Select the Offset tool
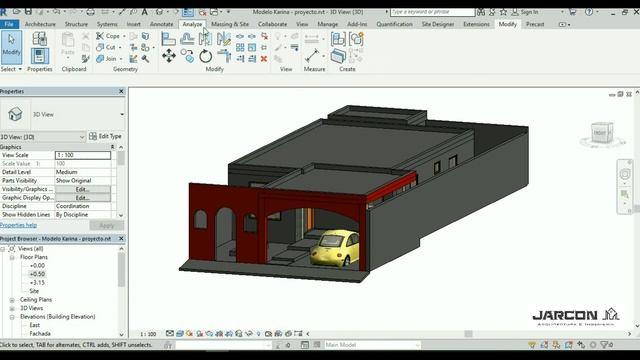Viewport: 640px width, 360px height. tap(187, 39)
